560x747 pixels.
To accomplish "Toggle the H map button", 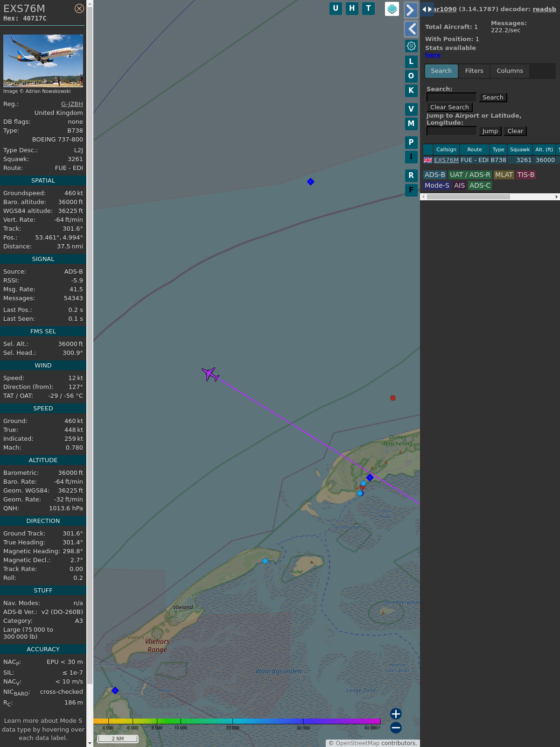I will pos(352,8).
